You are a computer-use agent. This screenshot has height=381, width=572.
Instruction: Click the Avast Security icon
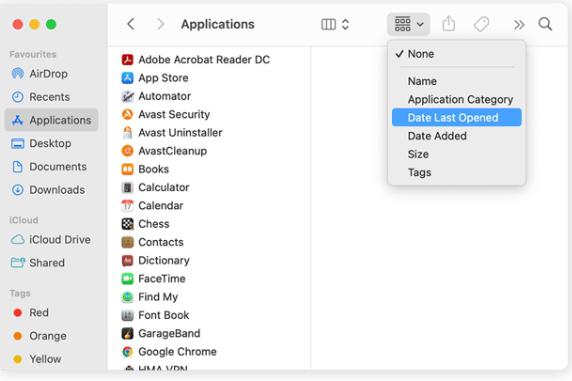tap(127, 114)
